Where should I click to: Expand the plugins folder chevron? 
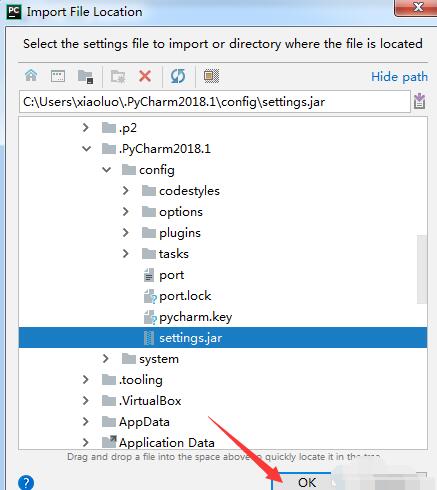coord(125,233)
